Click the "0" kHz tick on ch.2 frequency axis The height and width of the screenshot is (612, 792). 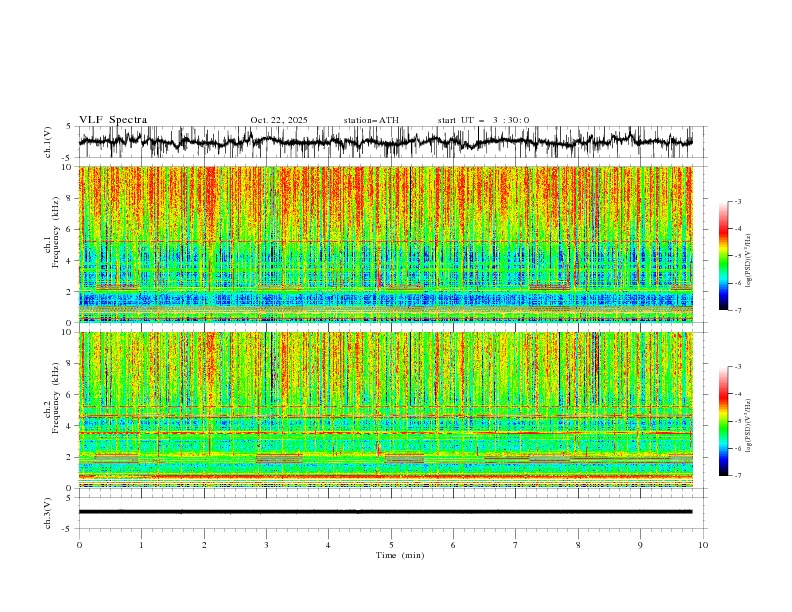point(71,488)
